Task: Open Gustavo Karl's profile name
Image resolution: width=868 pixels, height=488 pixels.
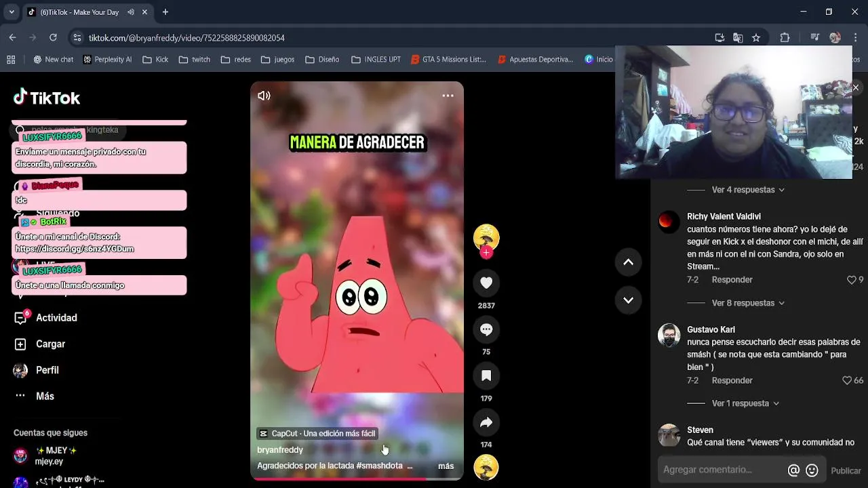Action: 711,330
